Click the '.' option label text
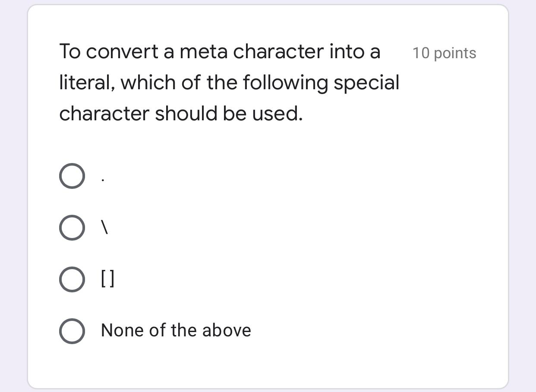 tap(102, 178)
